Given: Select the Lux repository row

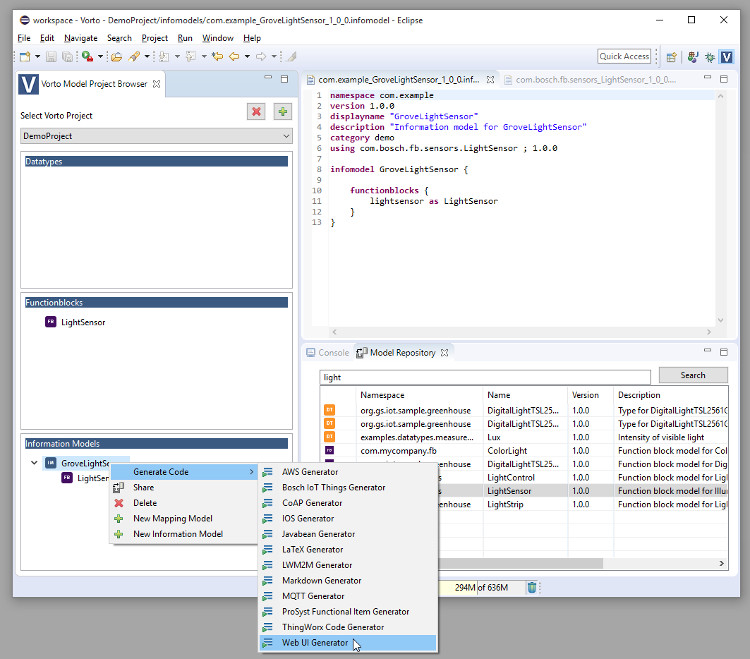Looking at the screenshot, I should click(x=524, y=438).
